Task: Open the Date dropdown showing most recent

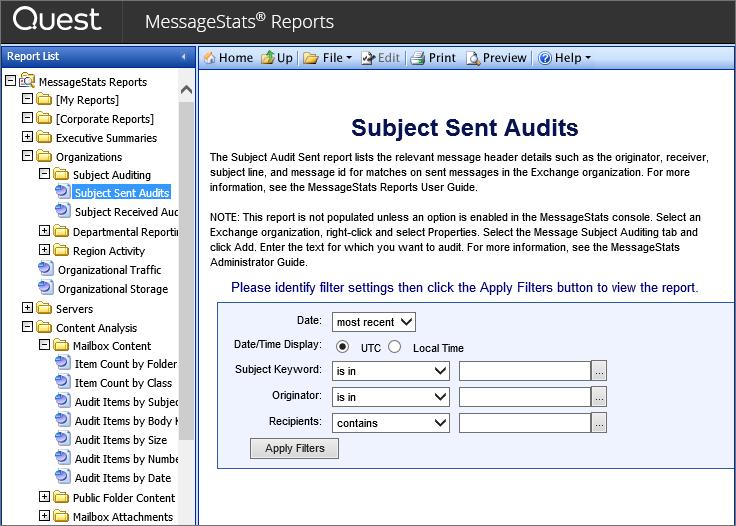Action: pyautogui.click(x=374, y=322)
